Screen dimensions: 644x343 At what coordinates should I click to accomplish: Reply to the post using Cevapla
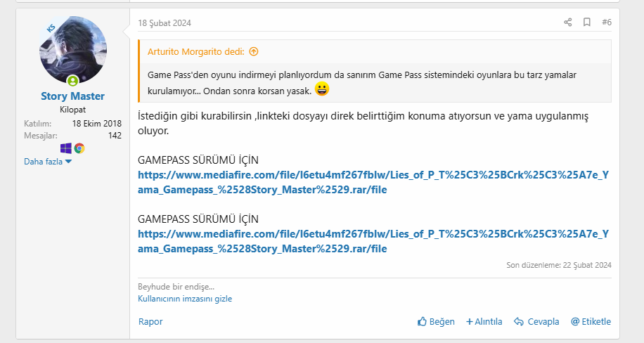click(536, 322)
